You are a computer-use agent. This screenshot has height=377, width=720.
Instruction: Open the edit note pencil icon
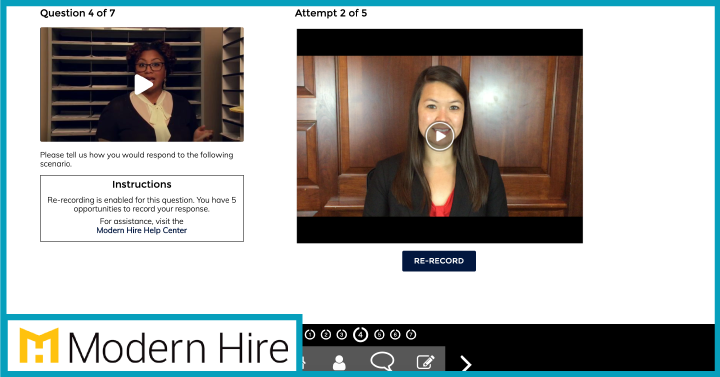[x=425, y=362]
